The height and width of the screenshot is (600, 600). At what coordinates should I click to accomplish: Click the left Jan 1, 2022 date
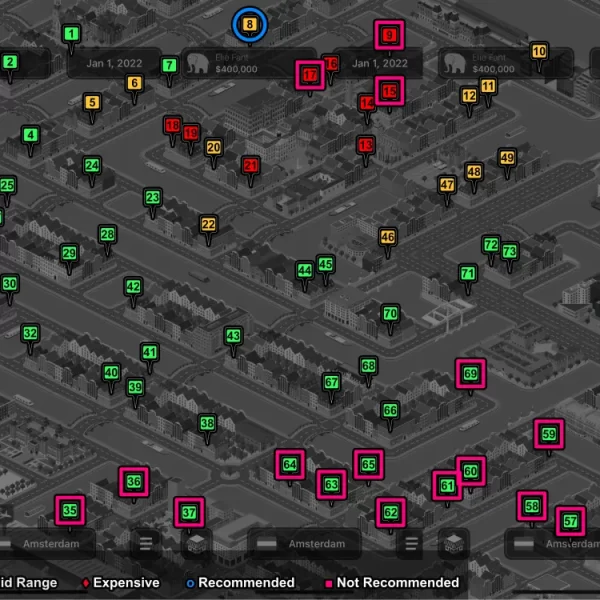113,63
